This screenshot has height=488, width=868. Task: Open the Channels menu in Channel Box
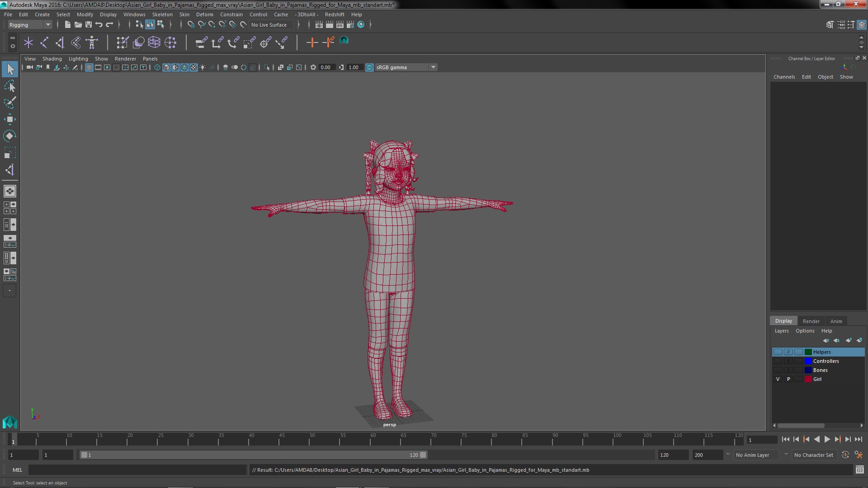784,77
